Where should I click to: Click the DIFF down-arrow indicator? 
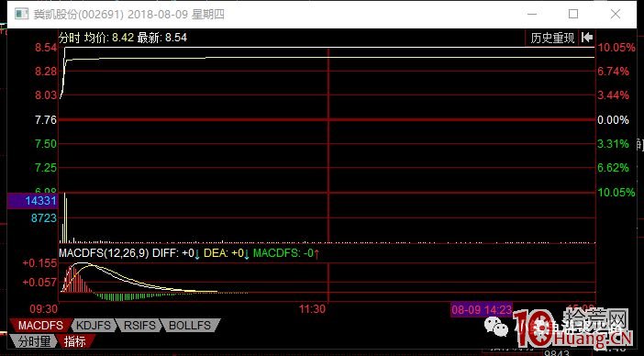coord(196,254)
